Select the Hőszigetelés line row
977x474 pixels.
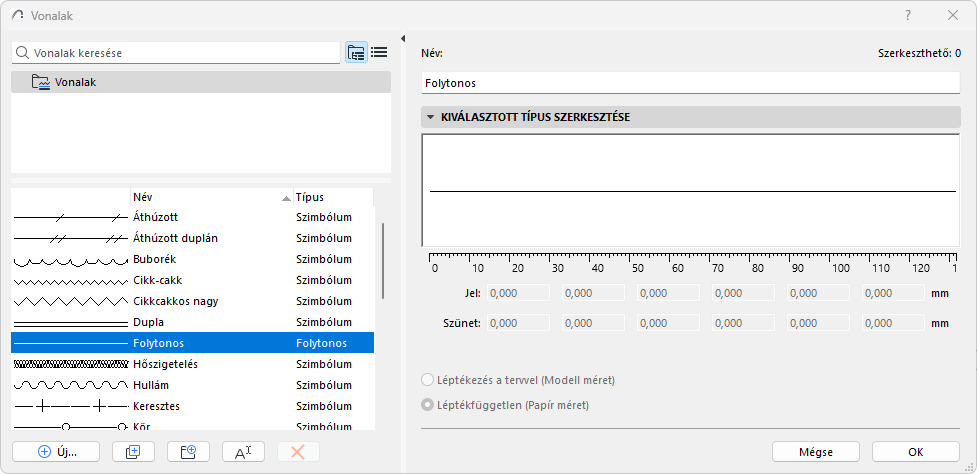[193, 364]
